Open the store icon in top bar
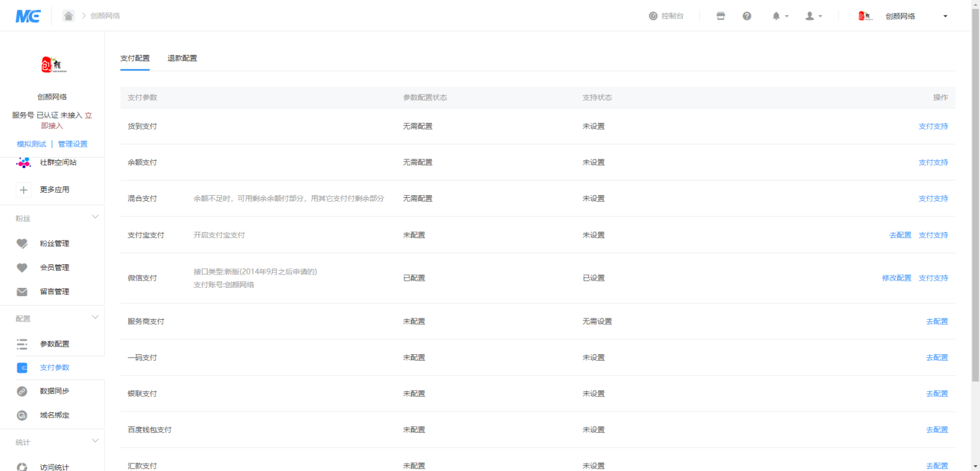Viewport: 980px width, 471px height. tap(721, 16)
